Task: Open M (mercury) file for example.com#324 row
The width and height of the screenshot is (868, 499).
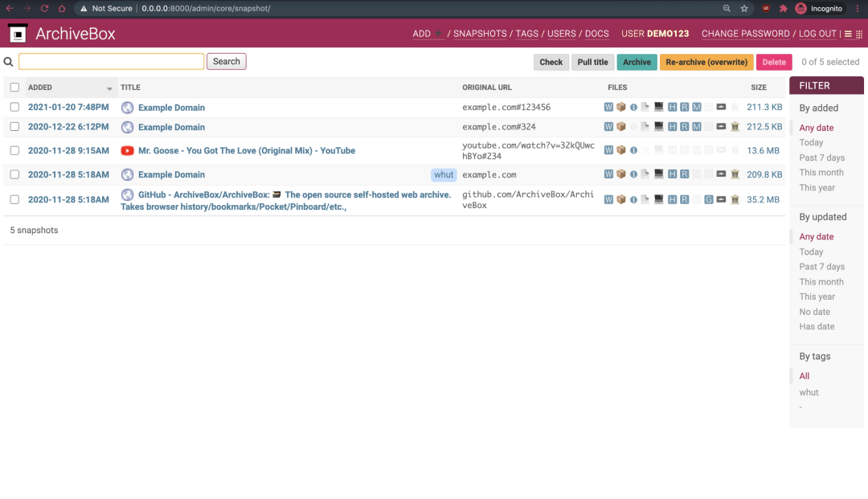Action: 696,127
